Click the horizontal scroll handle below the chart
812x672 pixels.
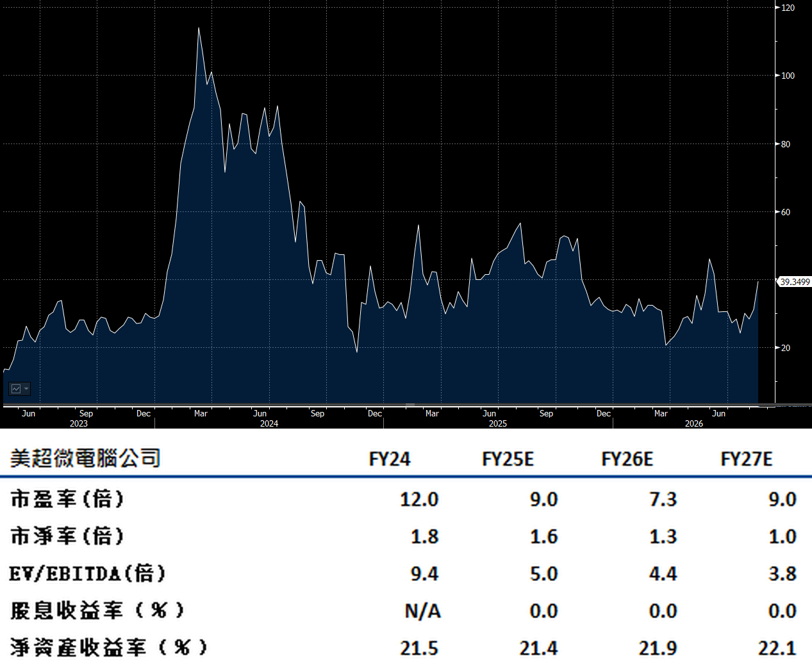click(x=410, y=405)
